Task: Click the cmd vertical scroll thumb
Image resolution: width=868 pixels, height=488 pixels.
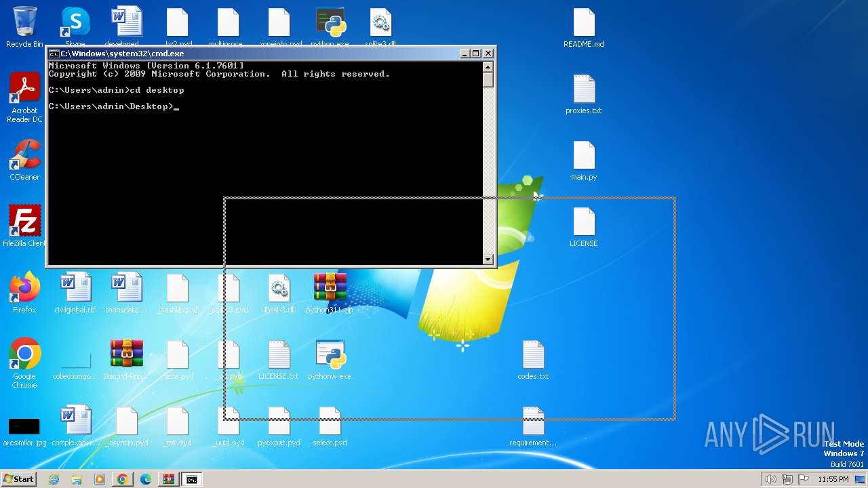Action: point(488,79)
